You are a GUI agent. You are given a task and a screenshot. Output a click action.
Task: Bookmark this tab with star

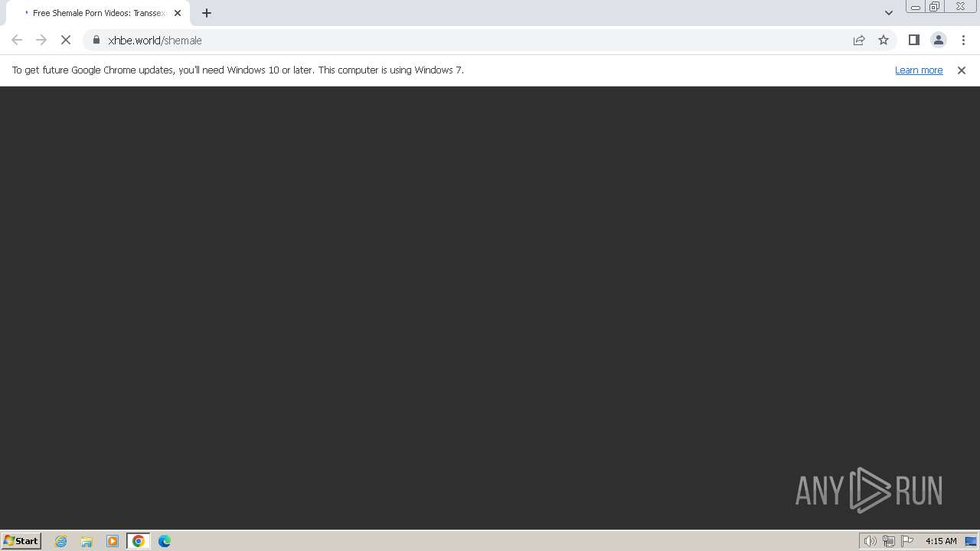point(884,40)
